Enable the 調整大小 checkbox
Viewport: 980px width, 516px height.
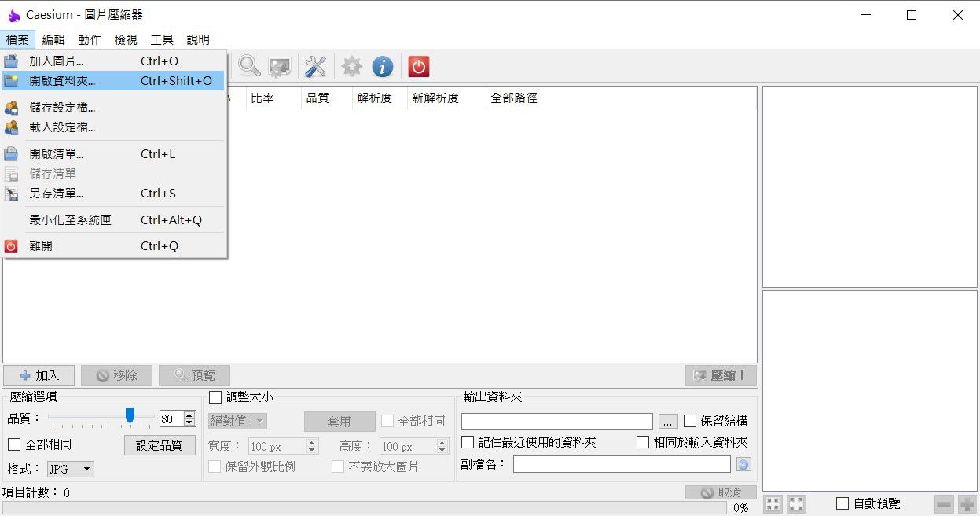click(x=215, y=397)
